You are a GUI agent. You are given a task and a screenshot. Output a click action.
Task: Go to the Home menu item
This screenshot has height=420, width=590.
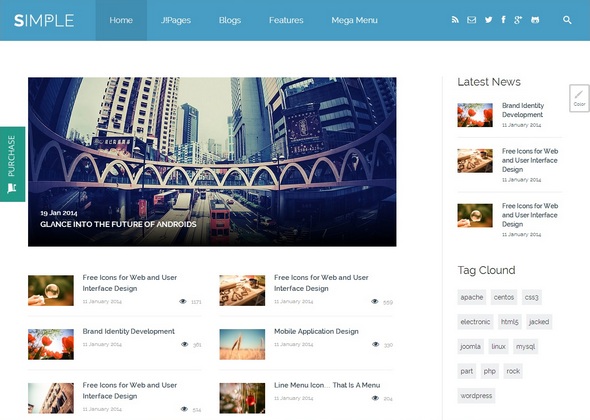[x=121, y=20]
